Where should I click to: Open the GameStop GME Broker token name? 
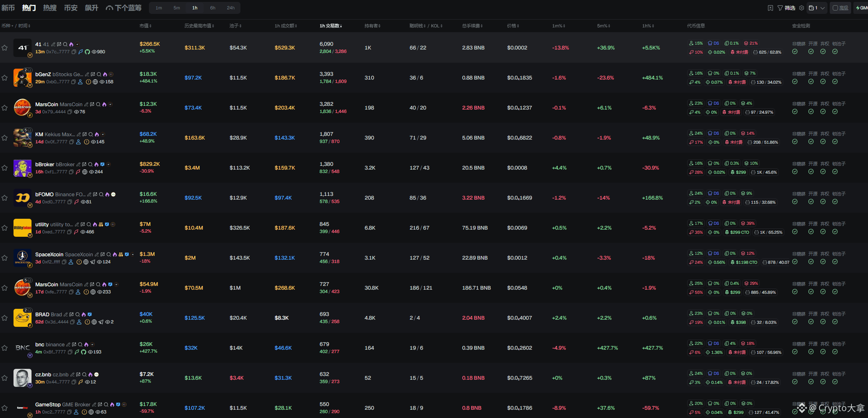point(63,404)
